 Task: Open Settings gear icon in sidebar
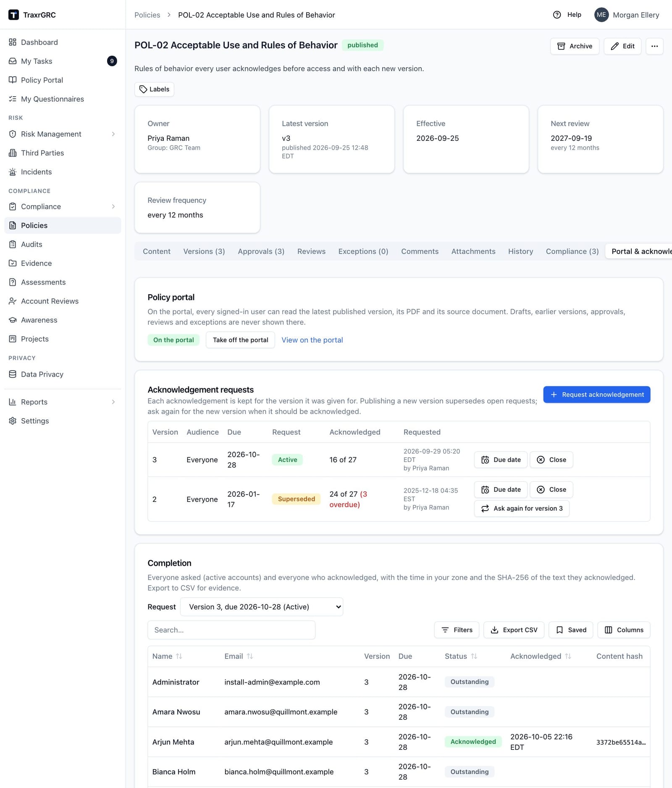13,421
